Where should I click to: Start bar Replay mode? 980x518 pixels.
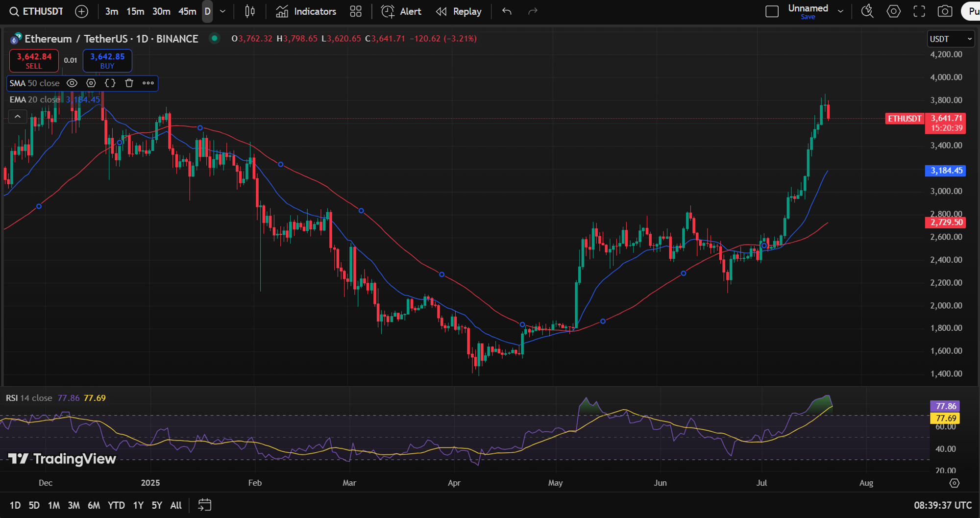click(459, 11)
